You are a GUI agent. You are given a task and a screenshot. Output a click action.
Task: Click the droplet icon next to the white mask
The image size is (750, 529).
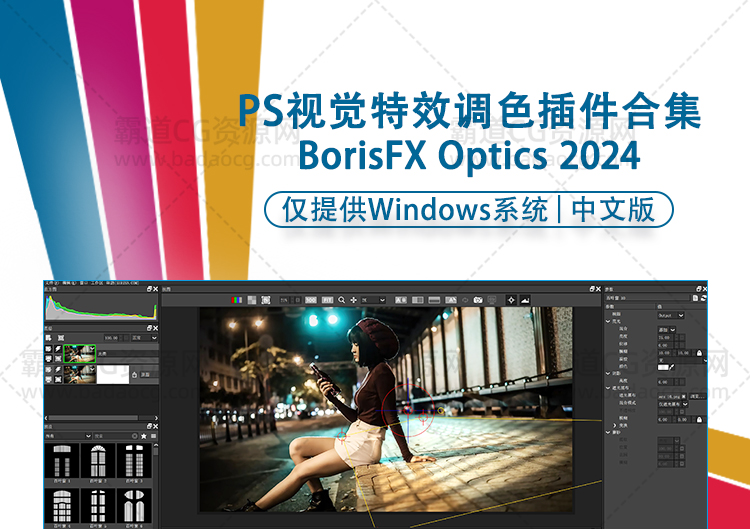(x=134, y=375)
